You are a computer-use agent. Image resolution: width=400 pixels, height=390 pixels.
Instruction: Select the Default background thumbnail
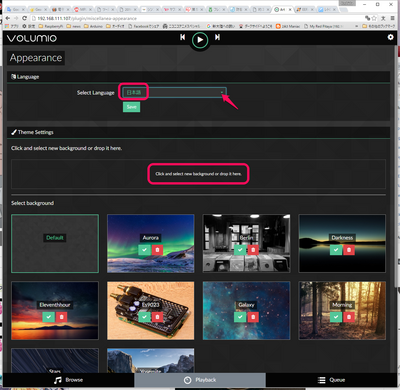pyautogui.click(x=55, y=243)
